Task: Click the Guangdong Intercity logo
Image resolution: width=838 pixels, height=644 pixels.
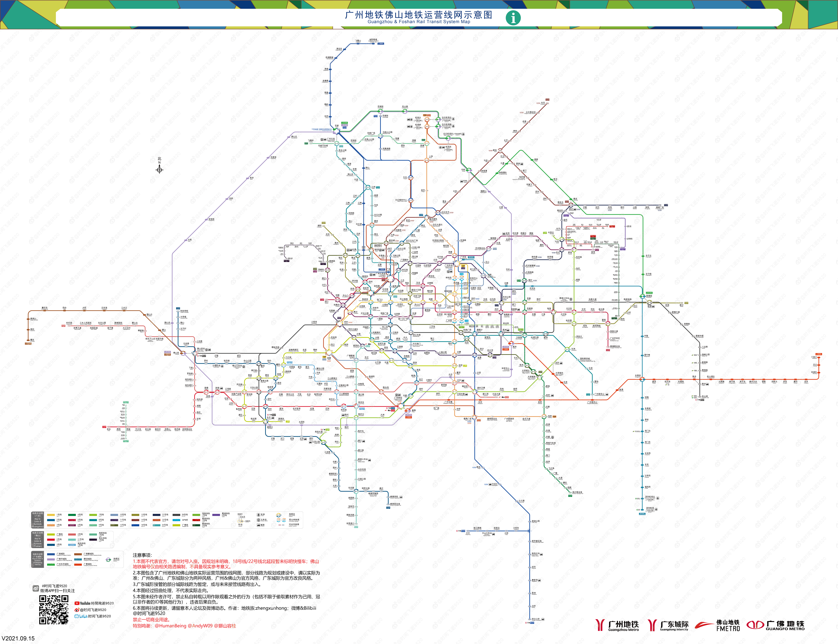Action: click(x=668, y=626)
